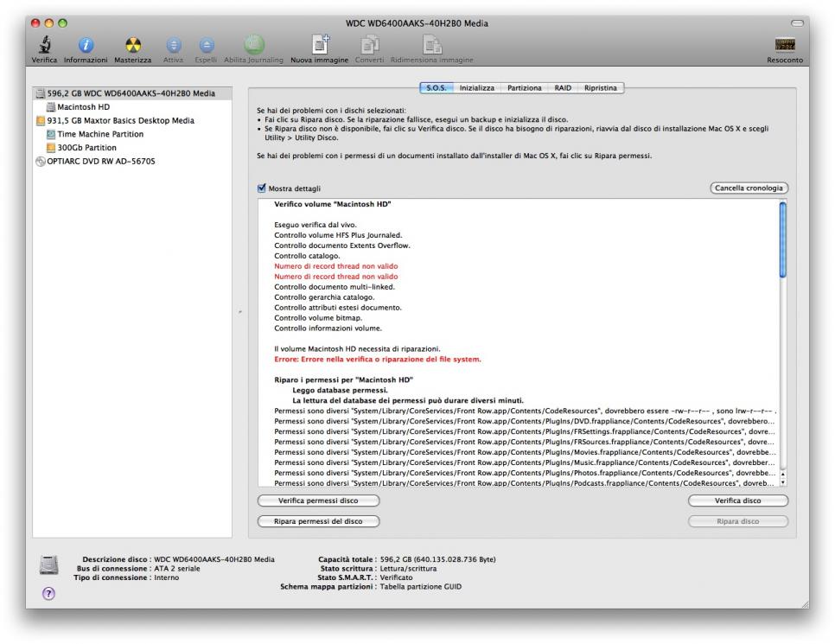Image resolution: width=835 pixels, height=644 pixels.
Task: Click 'Errore: Errore nella verifica' red line
Action: tap(378, 360)
